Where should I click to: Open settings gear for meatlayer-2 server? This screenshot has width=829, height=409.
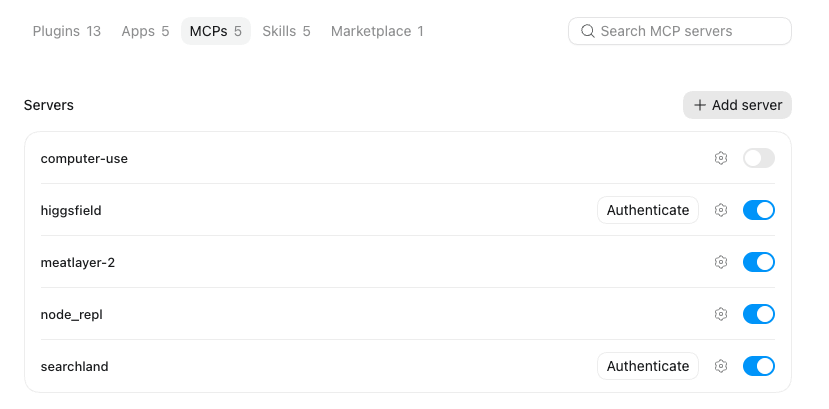tap(721, 262)
